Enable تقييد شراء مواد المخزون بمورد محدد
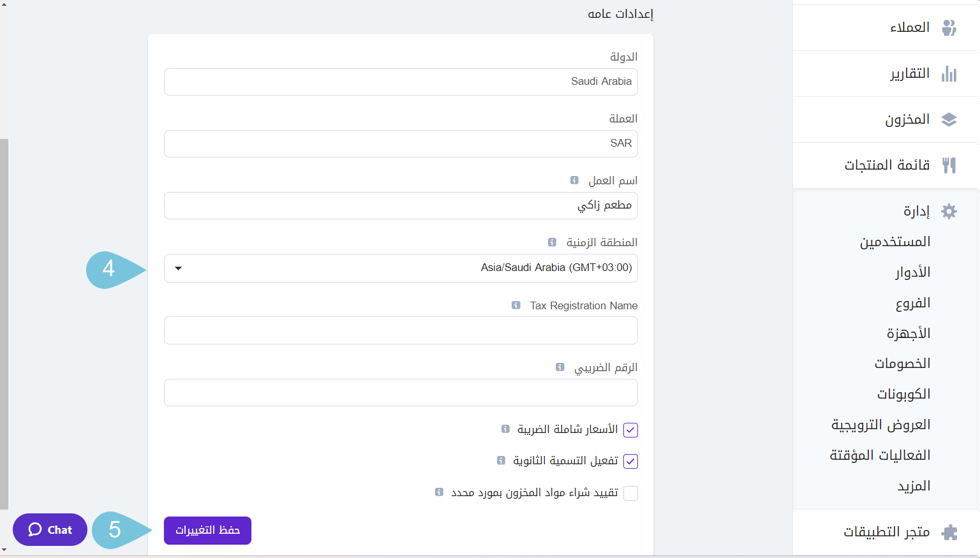 (x=630, y=492)
